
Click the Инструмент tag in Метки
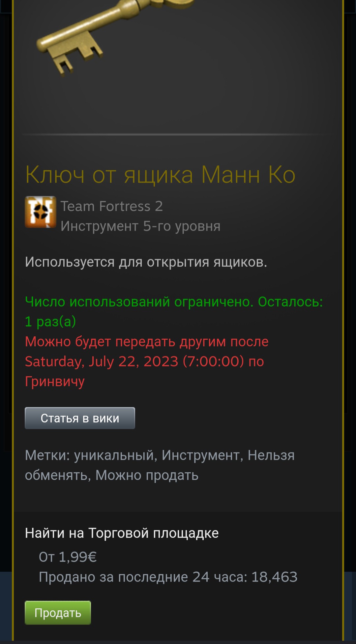200,456
